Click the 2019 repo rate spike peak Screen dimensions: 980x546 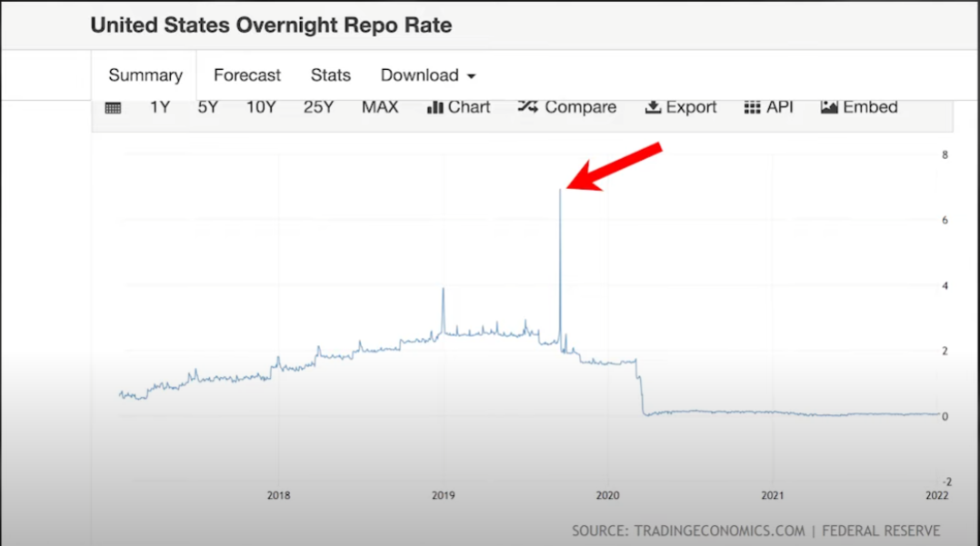pyautogui.click(x=560, y=191)
